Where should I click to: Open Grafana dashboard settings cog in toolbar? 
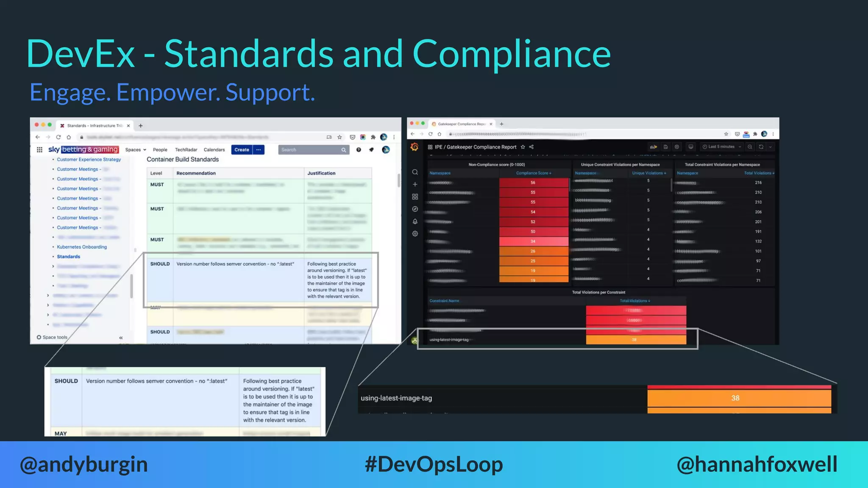click(677, 147)
